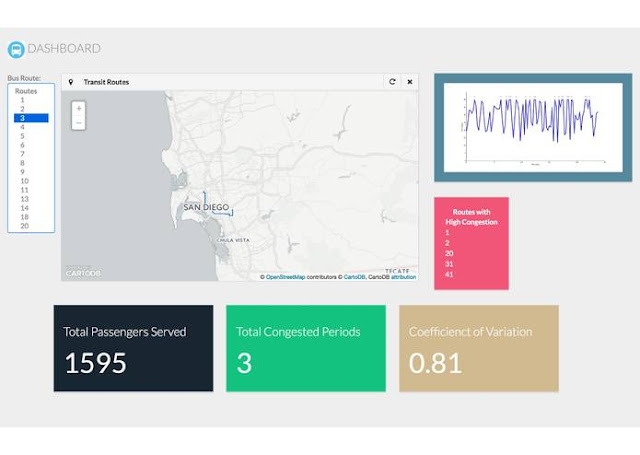The height and width of the screenshot is (455, 640).
Task: Select route 20 in the Bus Route list
Action: click(x=31, y=226)
